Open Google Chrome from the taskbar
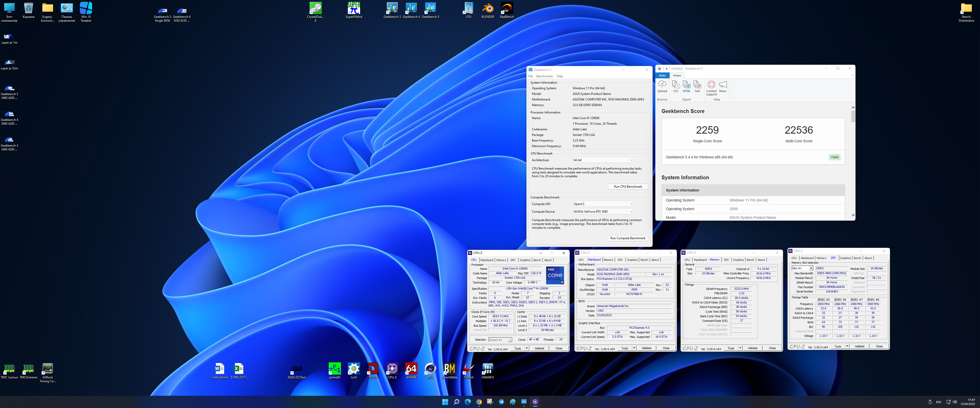980x408 pixels. point(479,402)
